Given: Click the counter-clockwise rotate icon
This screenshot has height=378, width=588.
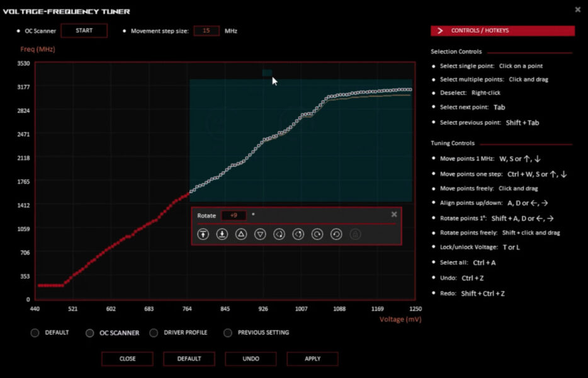Looking at the screenshot, I should [x=336, y=234].
